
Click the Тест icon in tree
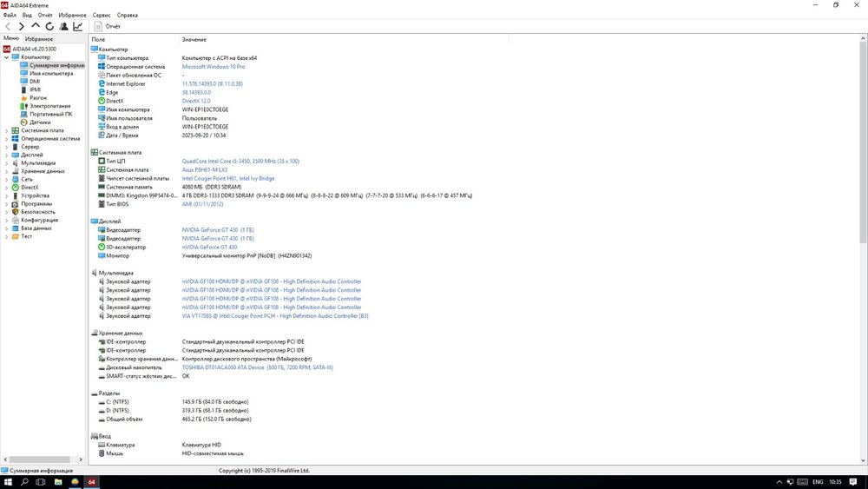click(x=15, y=236)
